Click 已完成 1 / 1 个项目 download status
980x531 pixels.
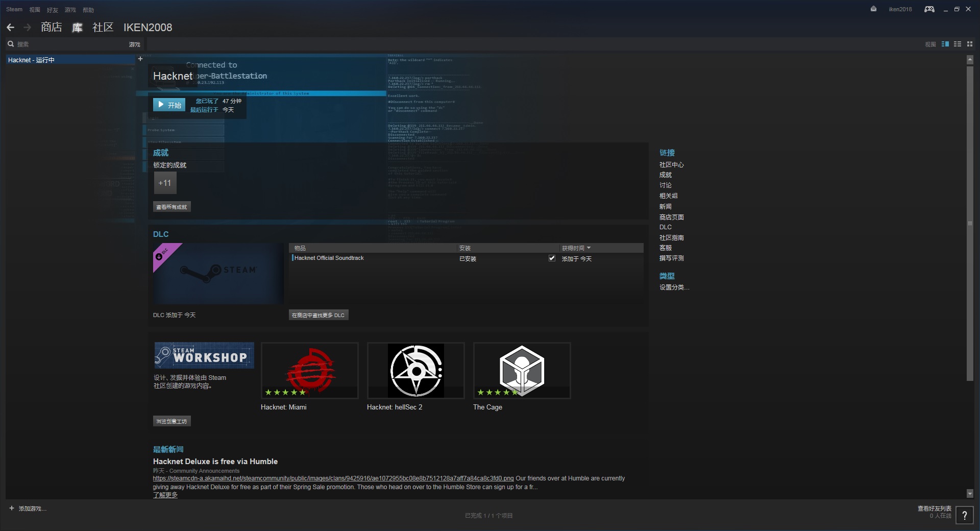pos(488,516)
